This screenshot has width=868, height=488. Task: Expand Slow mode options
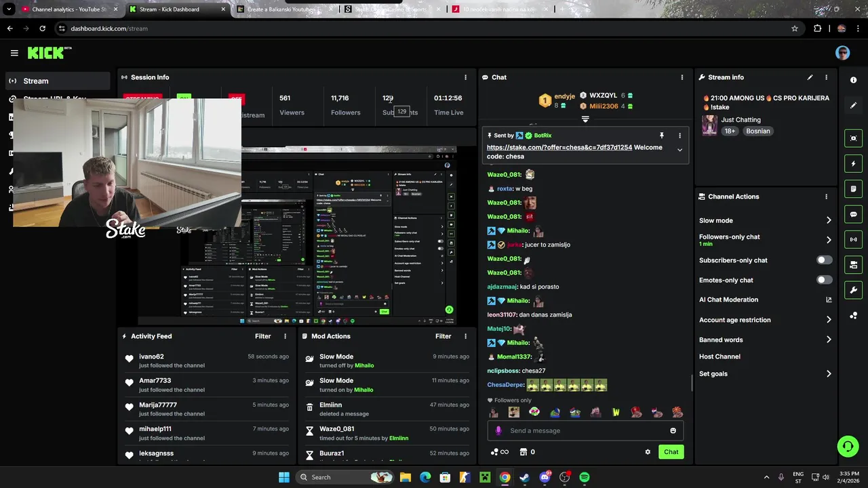point(829,220)
